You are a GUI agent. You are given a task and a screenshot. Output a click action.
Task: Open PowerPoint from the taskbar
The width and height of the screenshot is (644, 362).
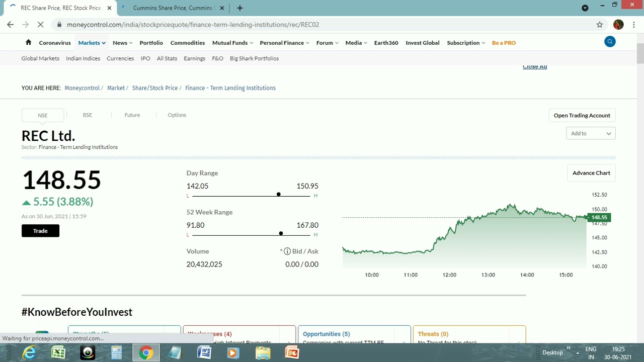coord(292,353)
